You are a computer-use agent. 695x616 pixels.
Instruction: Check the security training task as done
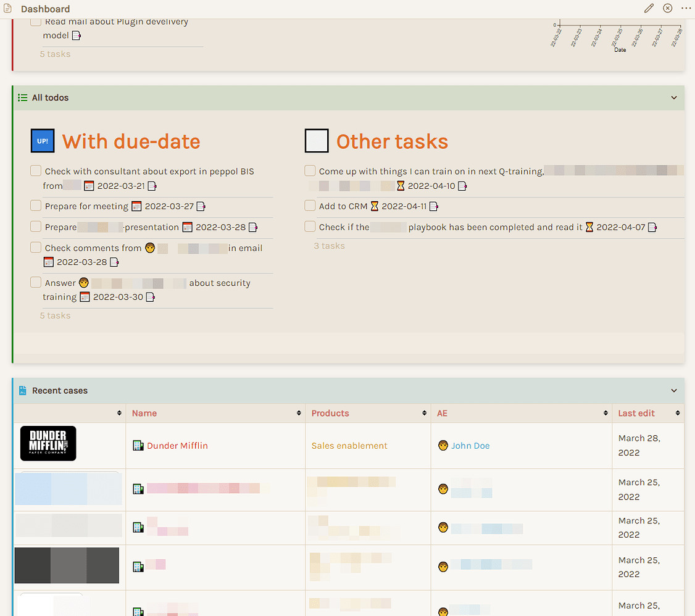(36, 282)
